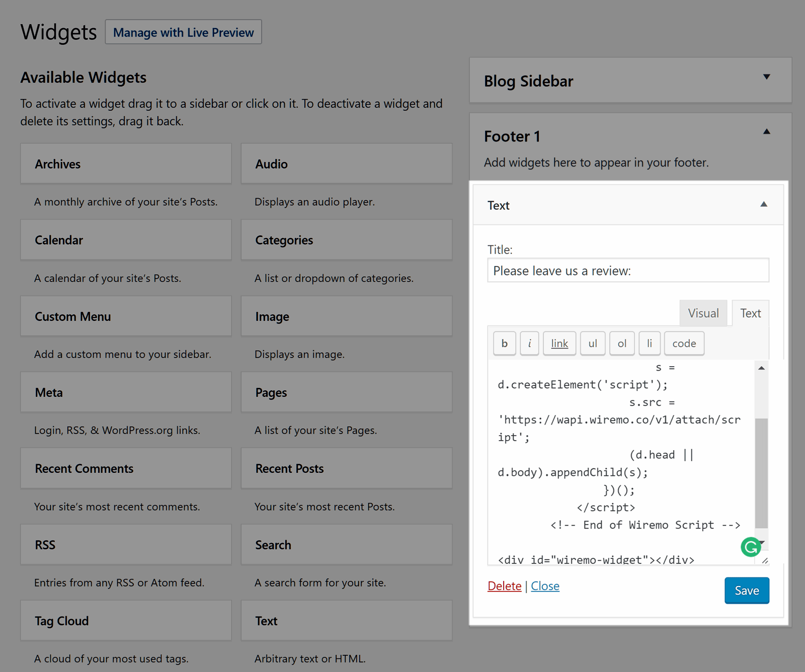805x672 pixels.
Task: Click the Title input field
Action: (x=628, y=271)
